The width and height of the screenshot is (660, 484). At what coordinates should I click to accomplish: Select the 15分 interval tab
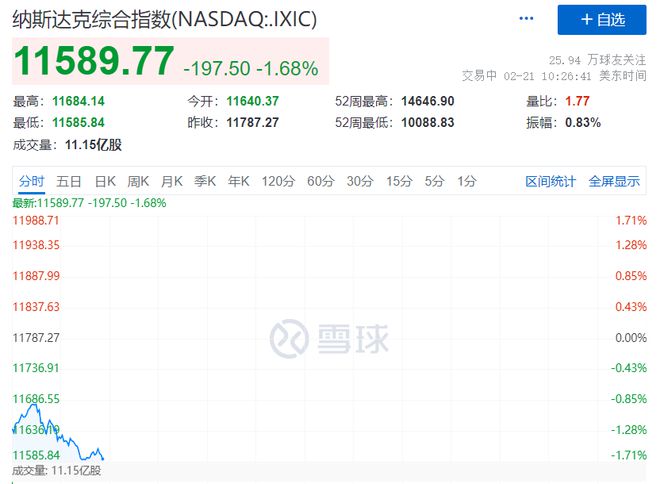click(x=398, y=181)
